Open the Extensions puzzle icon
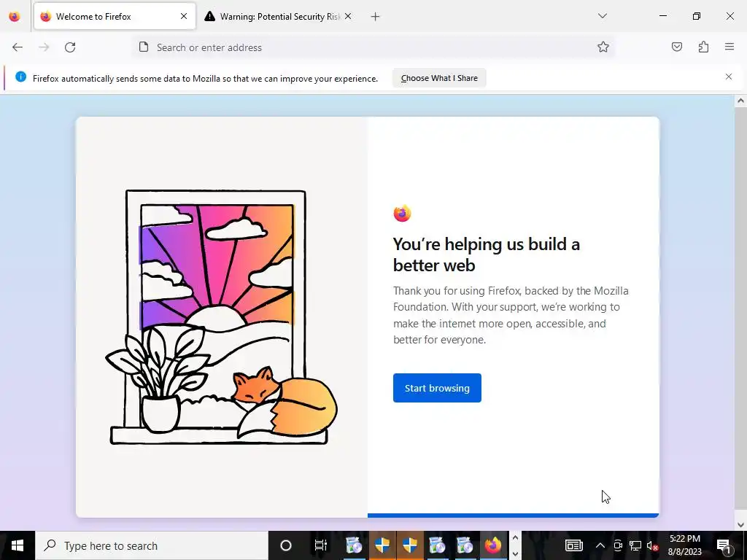 point(704,47)
